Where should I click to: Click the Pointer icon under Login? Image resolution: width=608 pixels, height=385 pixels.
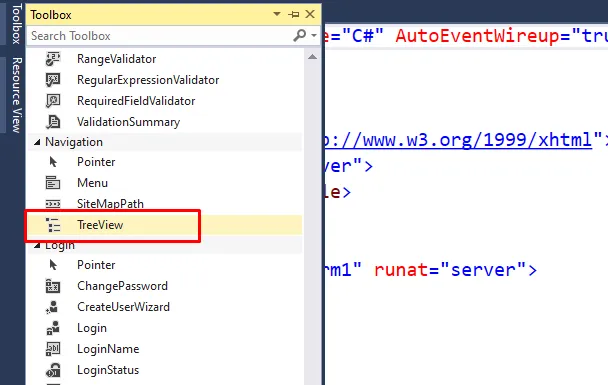53,265
